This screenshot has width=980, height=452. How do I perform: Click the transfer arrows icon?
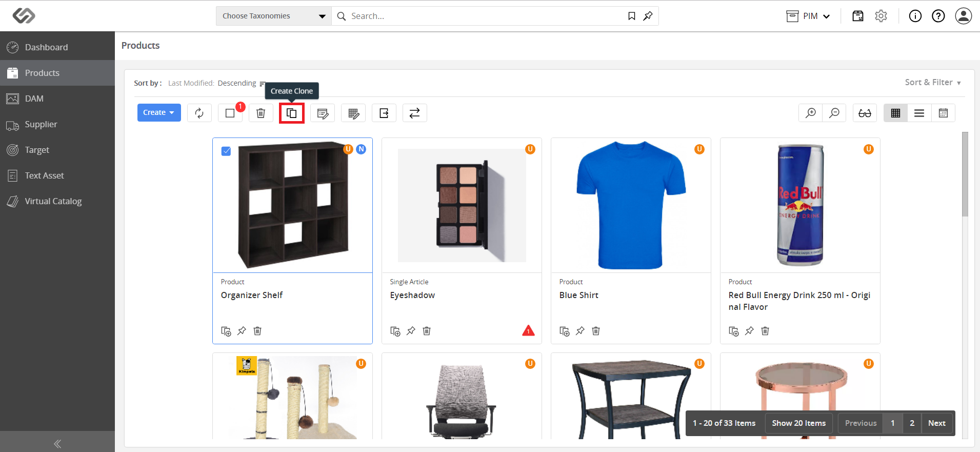(415, 113)
